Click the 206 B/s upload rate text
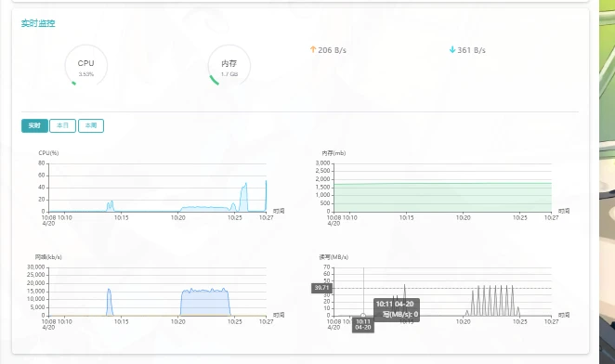Viewport: 615px width, 364px height. 333,50
